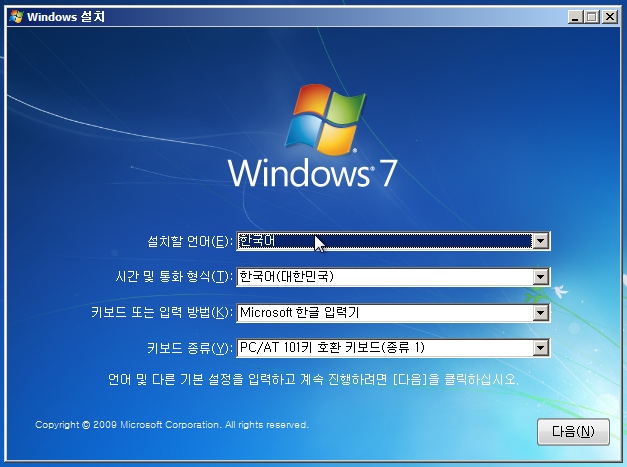627x467 pixels.
Task: Expand the 키보드 또는 입력 방법 dropdown arrow
Action: (541, 313)
